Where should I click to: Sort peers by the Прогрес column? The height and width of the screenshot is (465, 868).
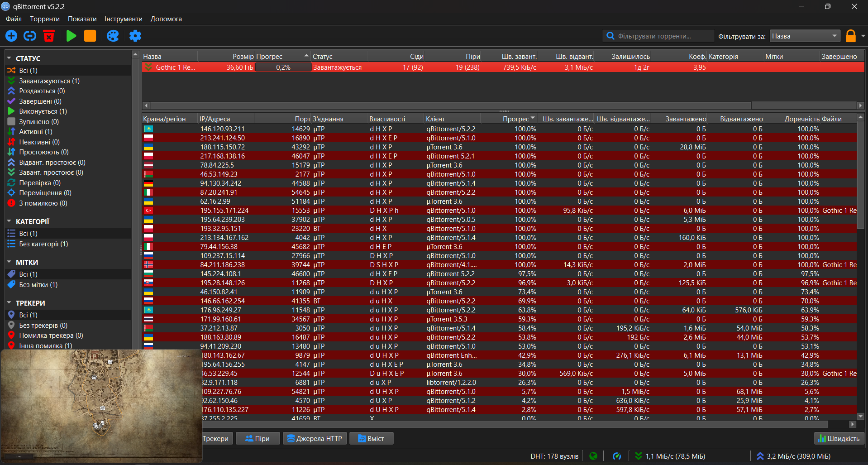pos(509,119)
